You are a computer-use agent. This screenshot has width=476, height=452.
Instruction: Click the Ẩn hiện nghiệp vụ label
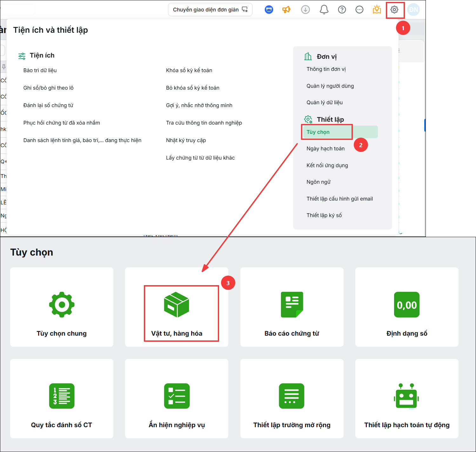pos(177,425)
